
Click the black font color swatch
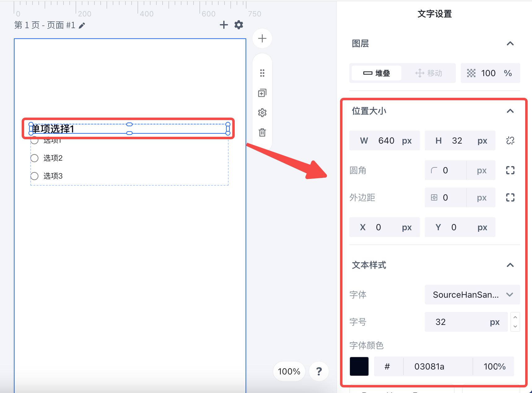point(359,366)
